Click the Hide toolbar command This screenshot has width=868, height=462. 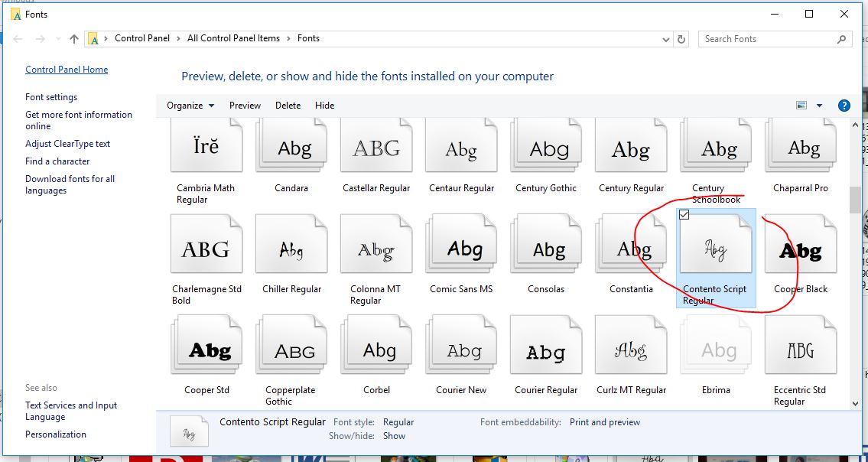click(324, 106)
